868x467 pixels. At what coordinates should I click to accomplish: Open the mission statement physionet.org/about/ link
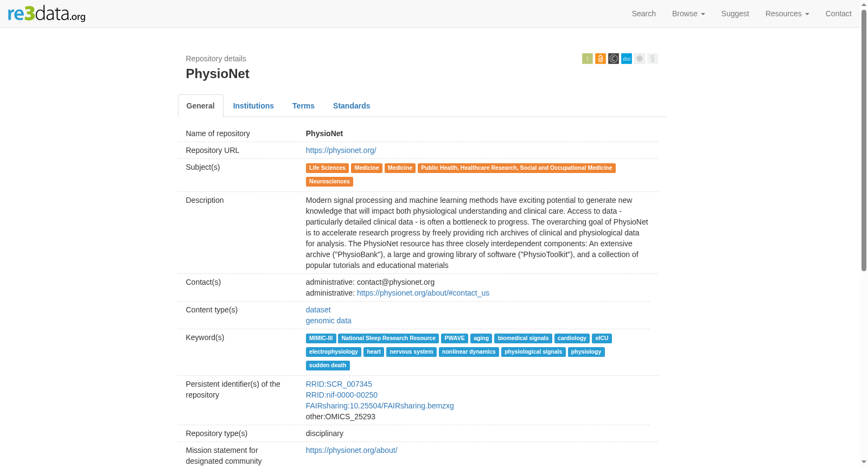[352, 450]
